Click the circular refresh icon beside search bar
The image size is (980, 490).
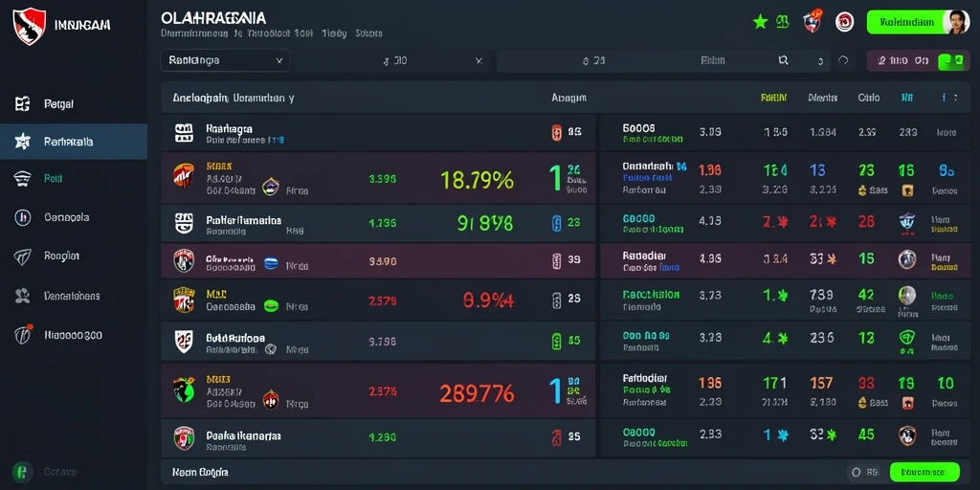click(x=842, y=60)
